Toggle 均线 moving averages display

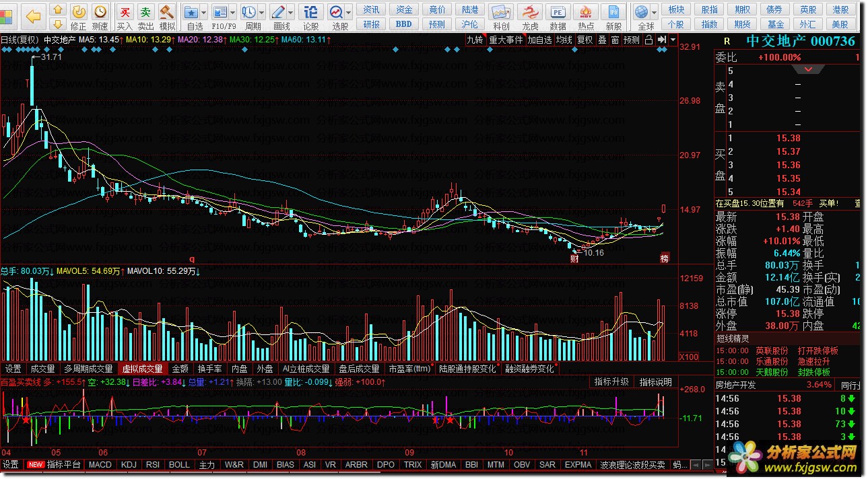click(564, 40)
